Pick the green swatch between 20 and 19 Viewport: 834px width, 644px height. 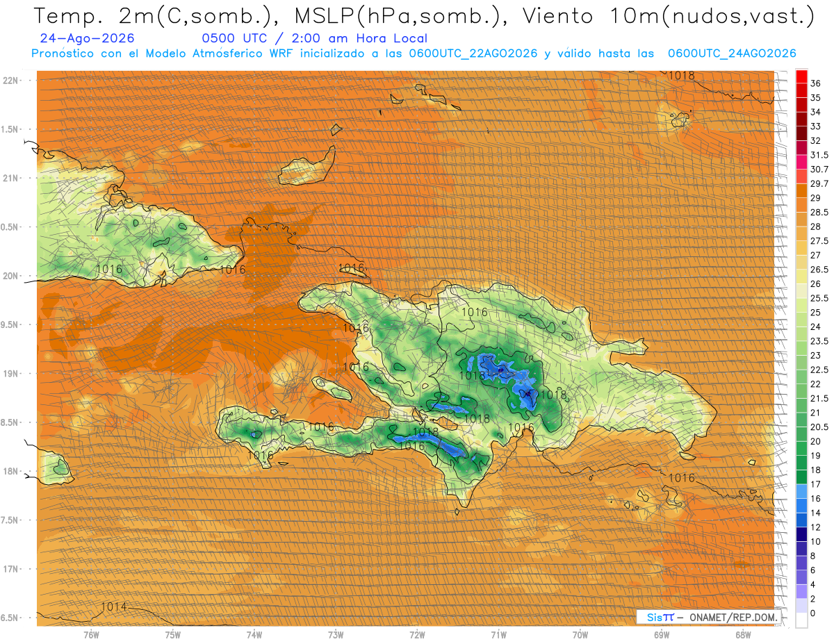pyautogui.click(x=801, y=448)
